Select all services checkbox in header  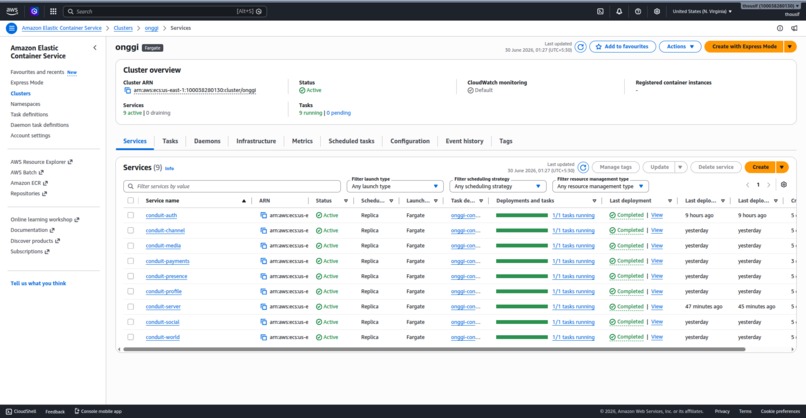tap(131, 201)
